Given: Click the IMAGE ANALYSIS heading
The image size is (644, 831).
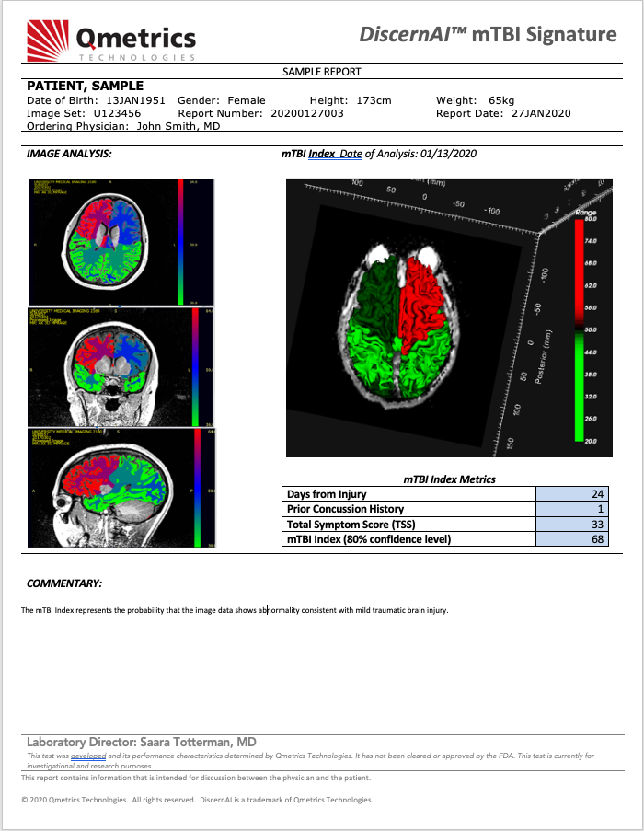Looking at the screenshot, I should tap(69, 154).
